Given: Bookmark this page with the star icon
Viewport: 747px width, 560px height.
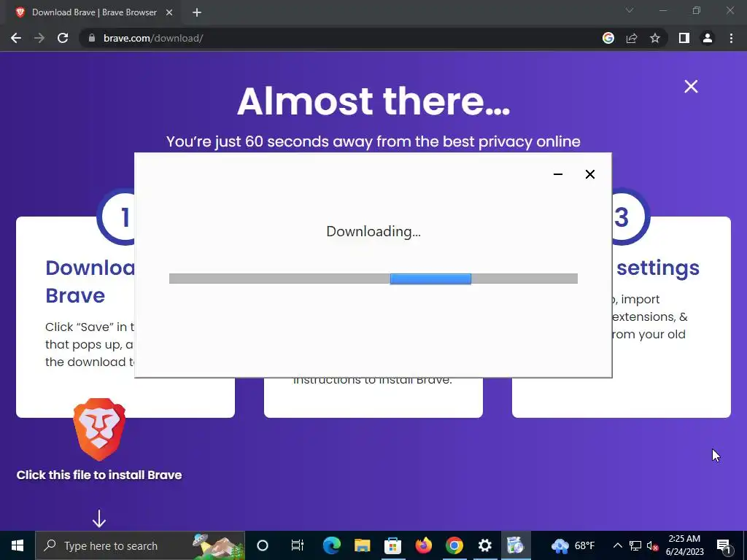Looking at the screenshot, I should click(x=655, y=38).
